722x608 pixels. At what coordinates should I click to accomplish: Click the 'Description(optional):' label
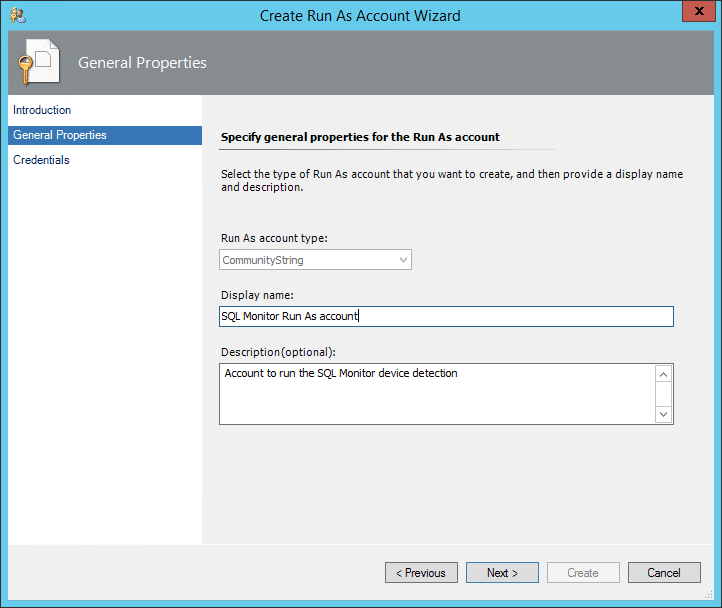[279, 352]
